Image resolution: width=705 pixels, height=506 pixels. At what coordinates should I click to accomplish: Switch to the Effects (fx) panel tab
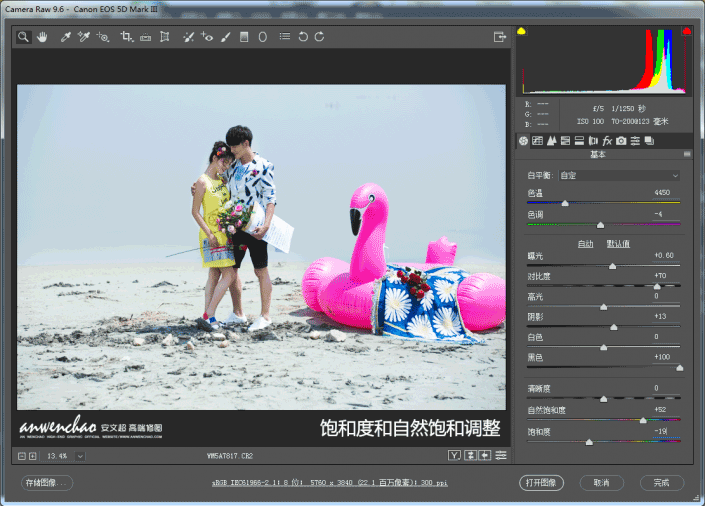(x=607, y=141)
